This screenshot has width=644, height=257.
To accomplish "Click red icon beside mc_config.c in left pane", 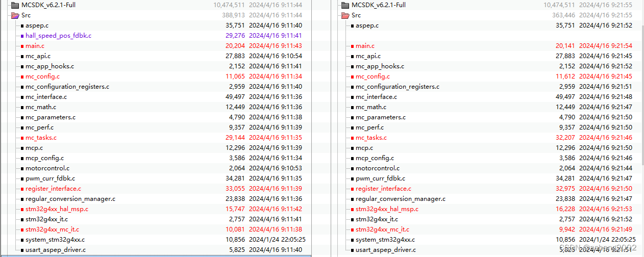I will [22, 77].
